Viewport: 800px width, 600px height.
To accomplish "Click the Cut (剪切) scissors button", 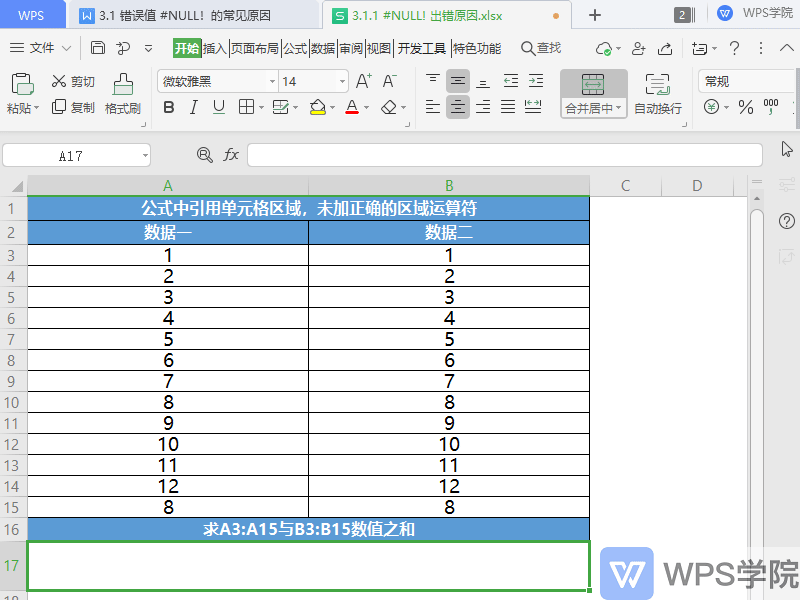I will click(x=73, y=81).
